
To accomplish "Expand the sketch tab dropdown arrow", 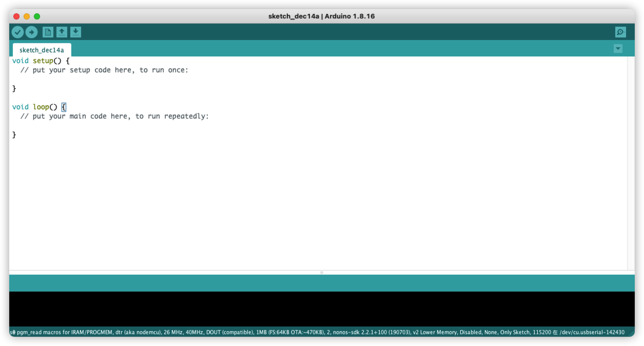I will pyautogui.click(x=618, y=48).
